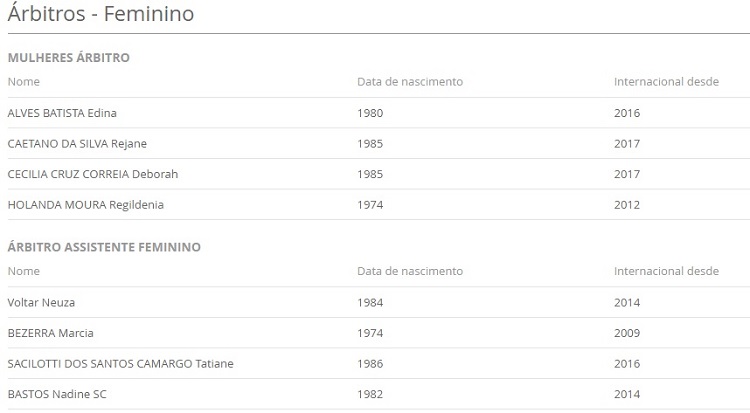
Task: Click birth year 1980 for Edina
Action: click(x=370, y=113)
